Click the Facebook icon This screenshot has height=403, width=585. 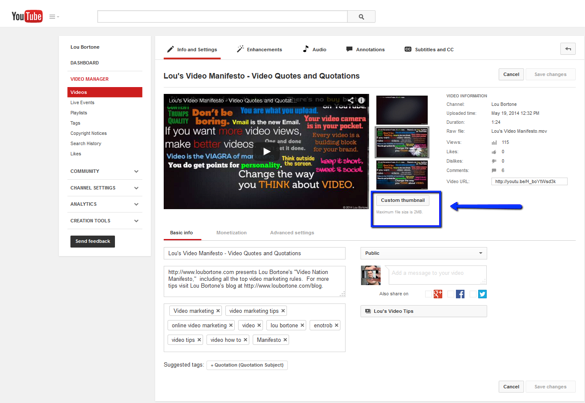pyautogui.click(x=460, y=294)
